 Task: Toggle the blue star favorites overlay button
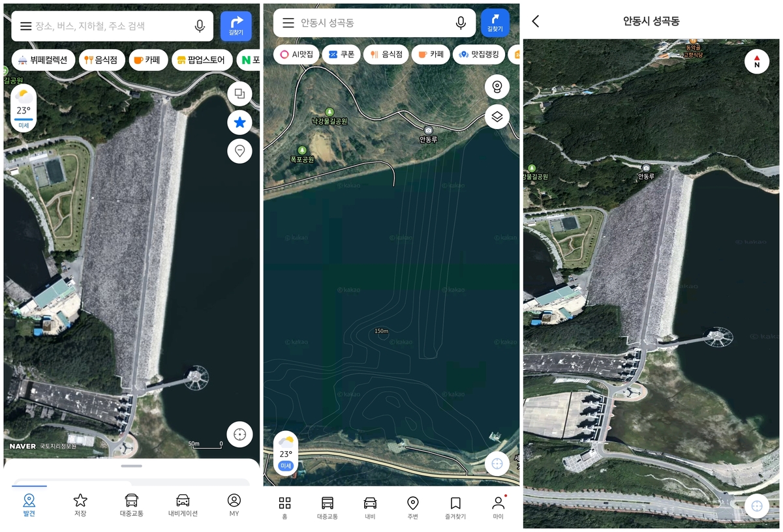click(x=239, y=122)
